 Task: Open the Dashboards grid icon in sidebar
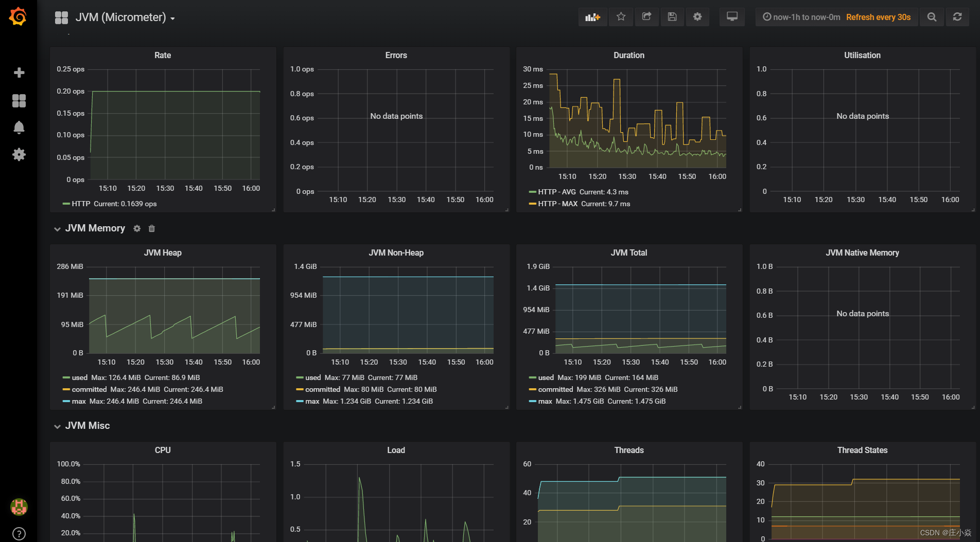19,101
